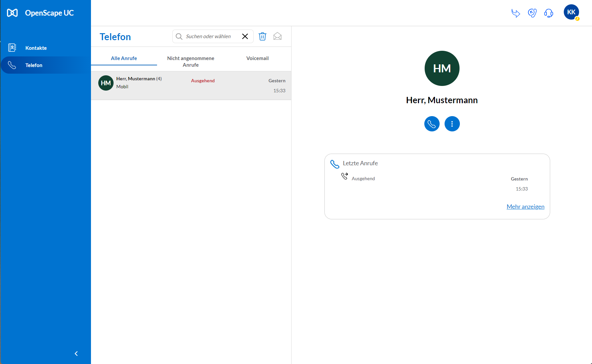592x364 pixels.
Task: Open the KK user profile avatar
Action: tap(571, 12)
